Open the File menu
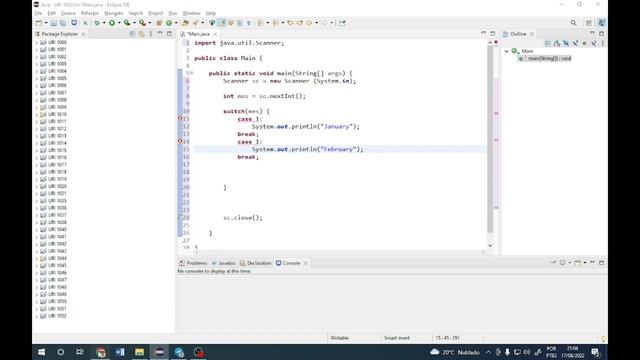This screenshot has height=360, width=640. 38,13
